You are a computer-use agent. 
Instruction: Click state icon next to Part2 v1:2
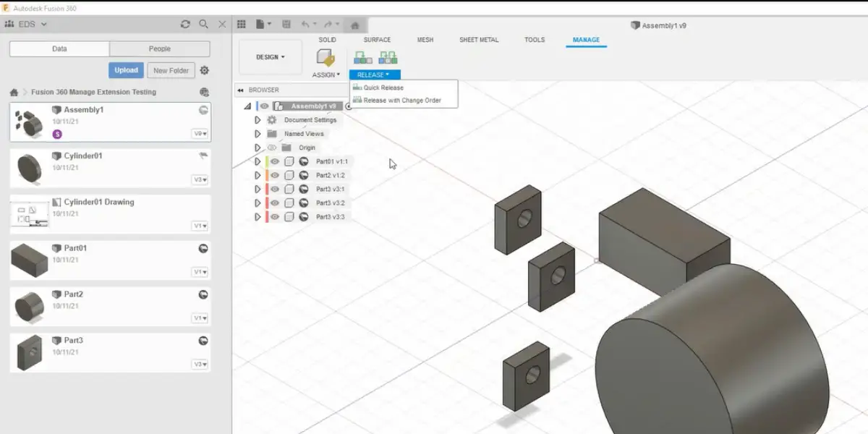click(304, 175)
